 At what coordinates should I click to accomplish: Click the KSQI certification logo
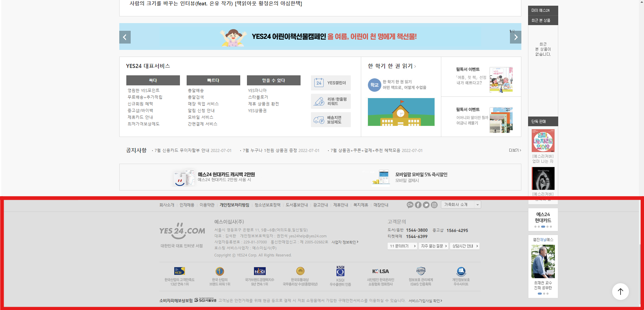[340, 271]
